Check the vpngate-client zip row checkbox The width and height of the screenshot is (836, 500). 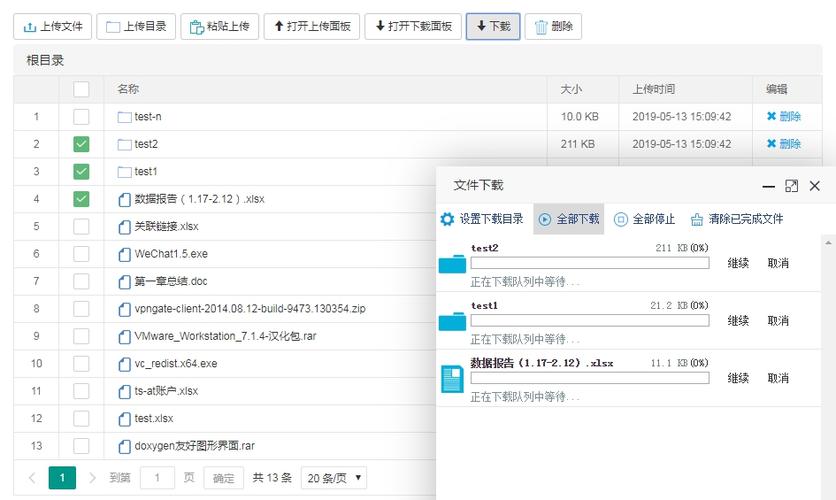[81, 309]
